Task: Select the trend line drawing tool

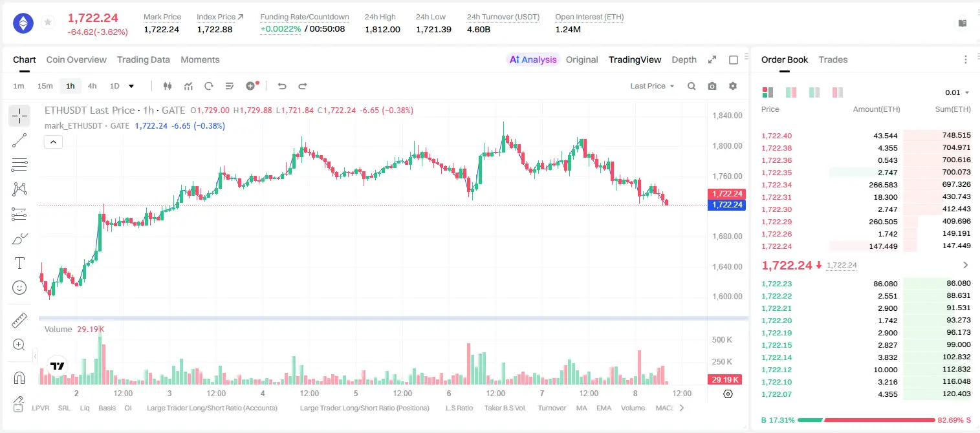Action: (19, 140)
